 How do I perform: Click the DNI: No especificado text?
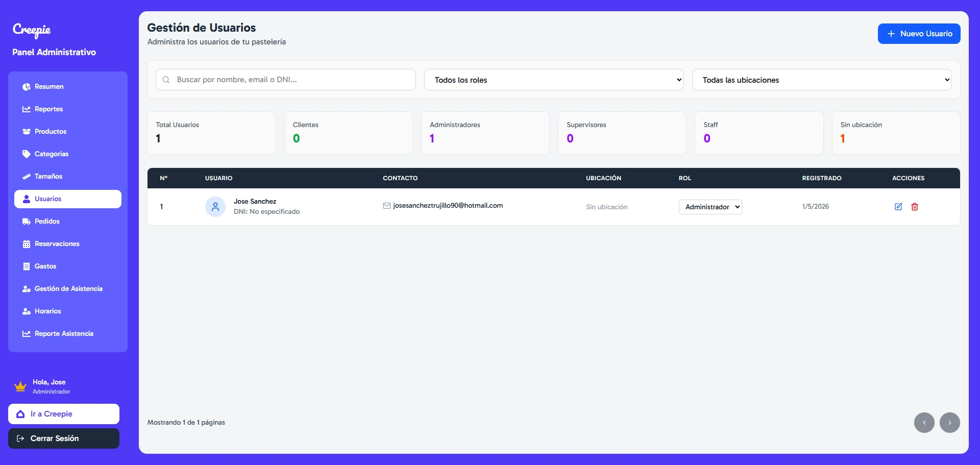(x=267, y=212)
